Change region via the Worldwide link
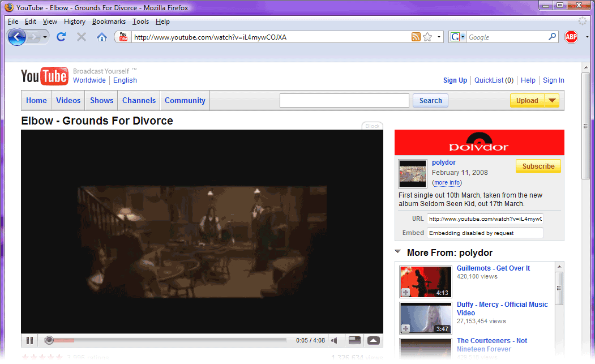Viewport: 595px width, 364px height. click(89, 80)
